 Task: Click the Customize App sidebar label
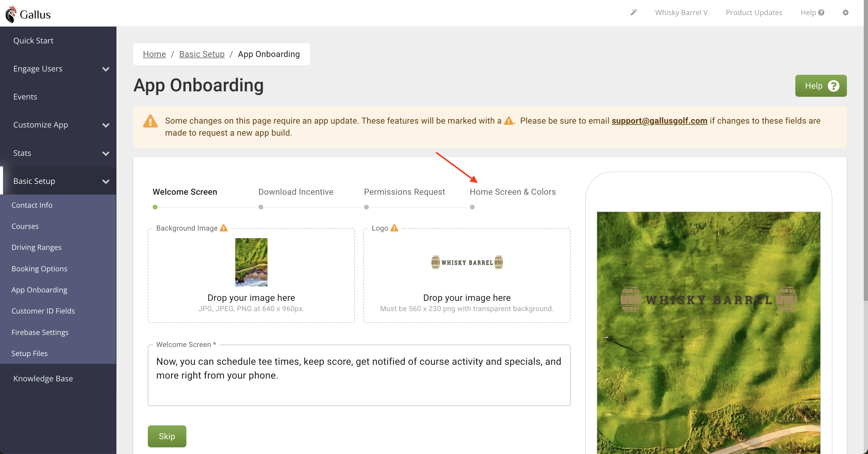[x=40, y=125]
